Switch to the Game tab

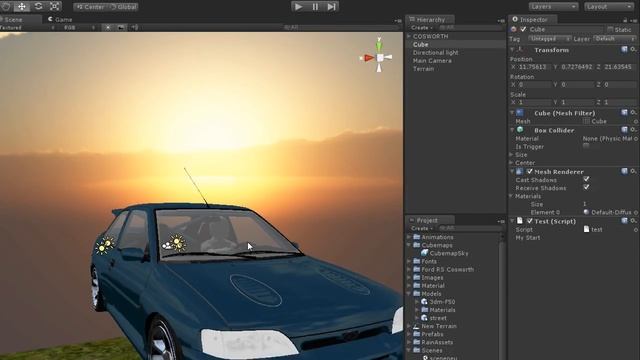(x=60, y=19)
